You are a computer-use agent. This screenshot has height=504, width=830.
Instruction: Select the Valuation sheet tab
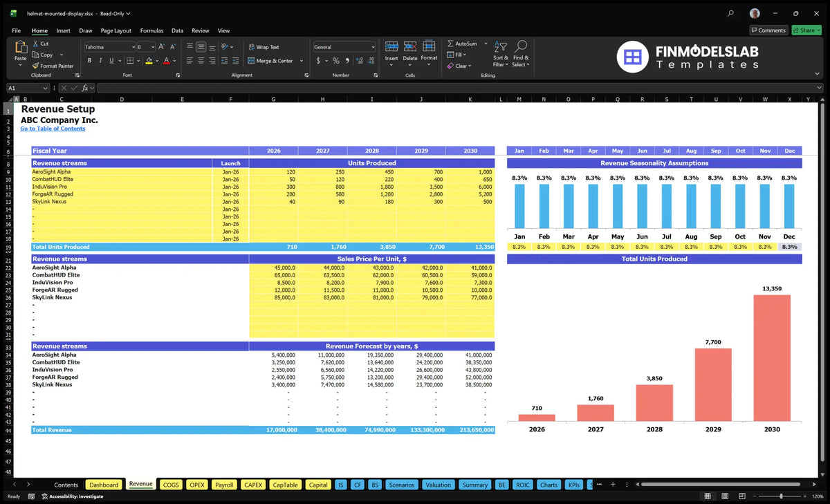[x=438, y=485]
